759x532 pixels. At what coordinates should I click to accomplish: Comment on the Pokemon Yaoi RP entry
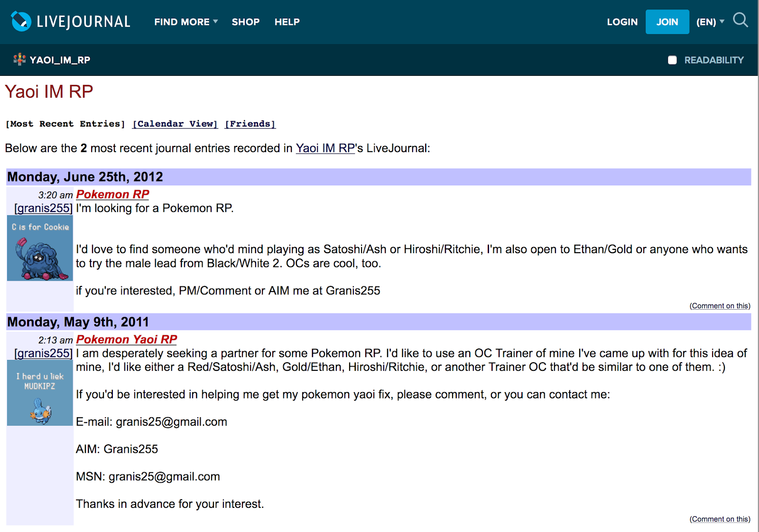(x=720, y=519)
